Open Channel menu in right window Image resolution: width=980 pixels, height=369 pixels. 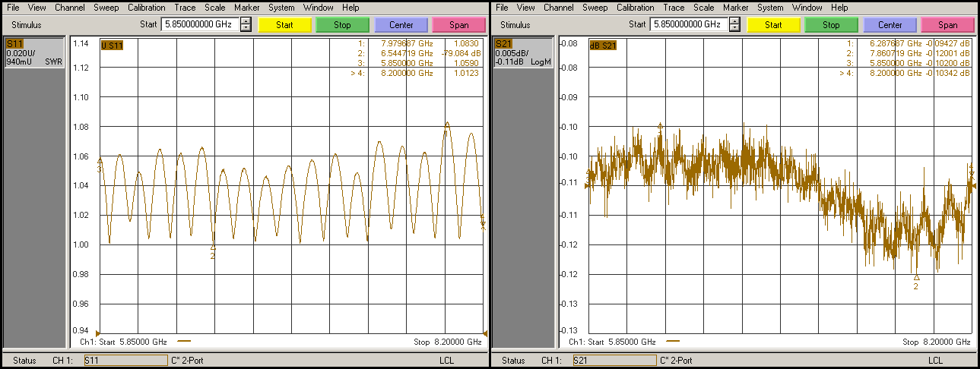[x=559, y=8]
